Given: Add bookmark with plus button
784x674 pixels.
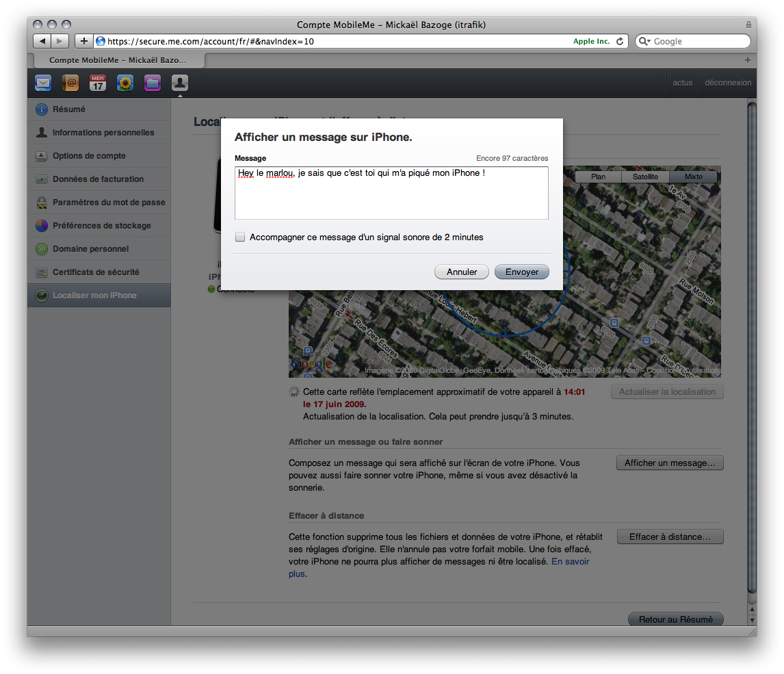Looking at the screenshot, I should [x=84, y=41].
